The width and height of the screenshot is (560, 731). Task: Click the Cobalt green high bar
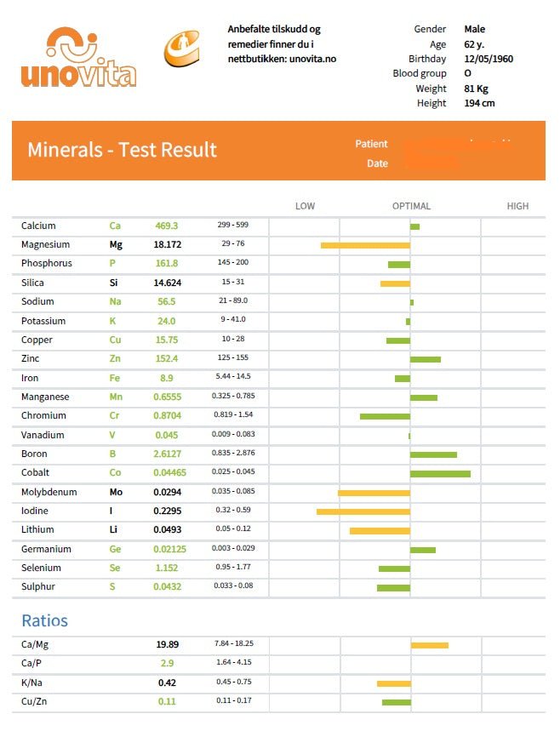tap(440, 473)
